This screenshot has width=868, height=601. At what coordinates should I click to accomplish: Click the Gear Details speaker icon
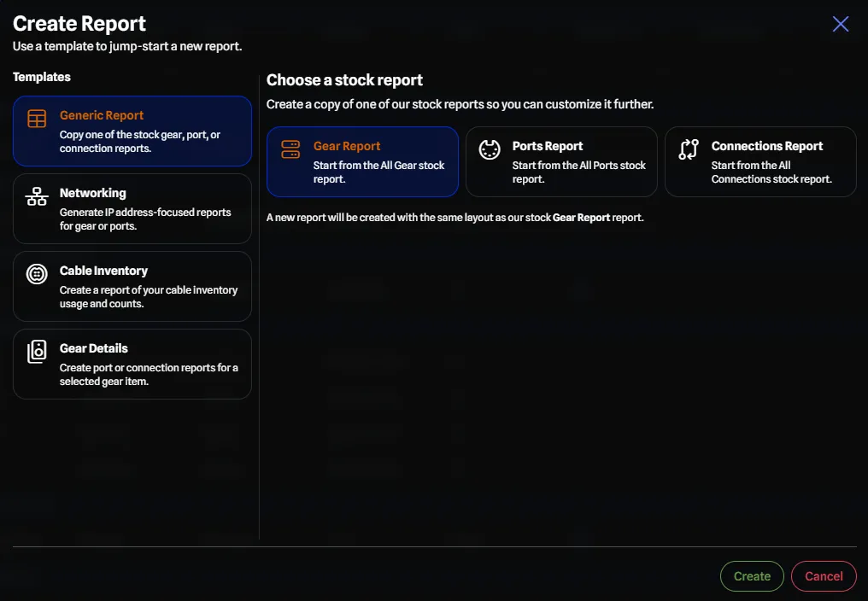pyautogui.click(x=37, y=352)
